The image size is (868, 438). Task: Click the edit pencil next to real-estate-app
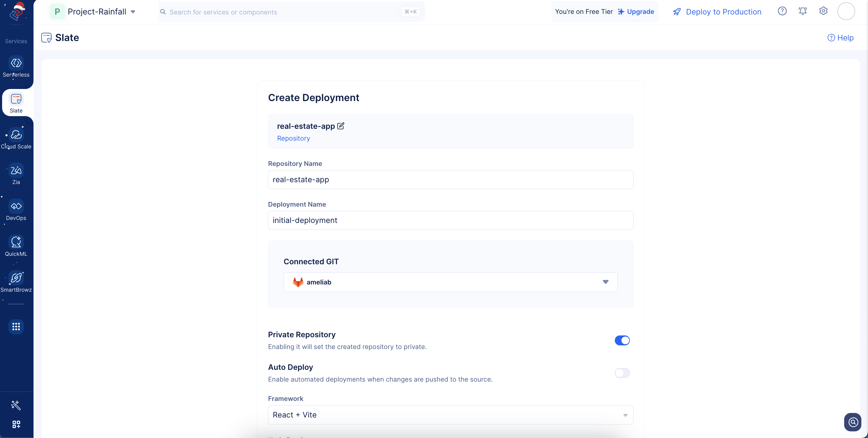point(341,126)
